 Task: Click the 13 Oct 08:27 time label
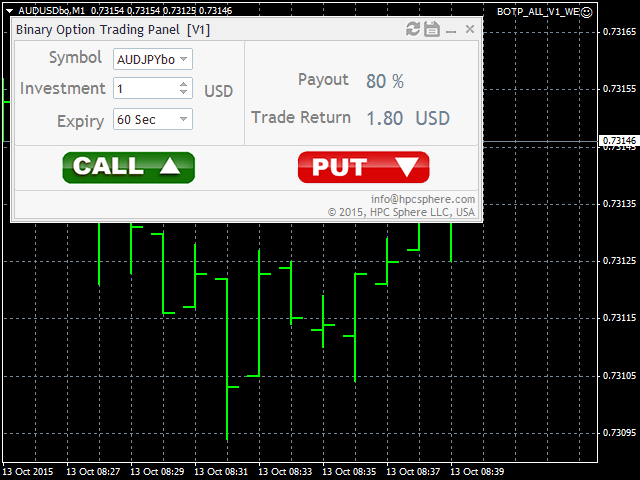click(93, 472)
